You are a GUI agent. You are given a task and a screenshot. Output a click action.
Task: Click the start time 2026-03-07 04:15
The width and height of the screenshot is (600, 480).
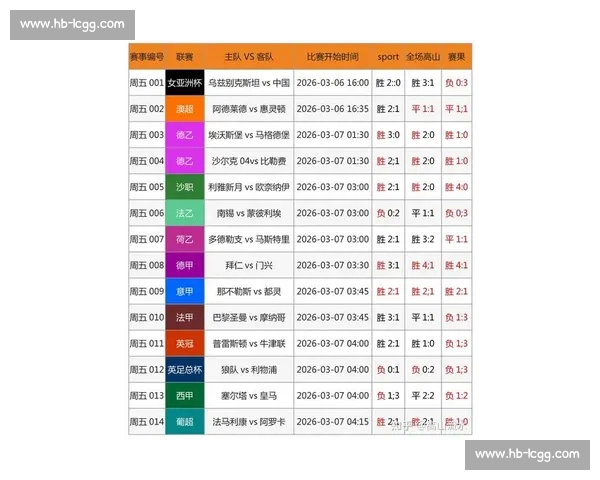pyautogui.click(x=333, y=421)
